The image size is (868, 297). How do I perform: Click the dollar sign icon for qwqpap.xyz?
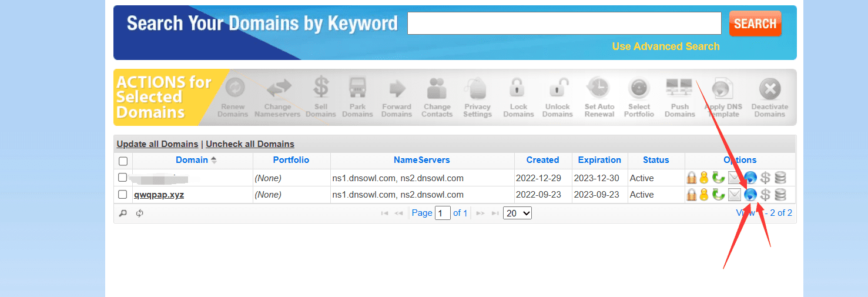tap(765, 195)
